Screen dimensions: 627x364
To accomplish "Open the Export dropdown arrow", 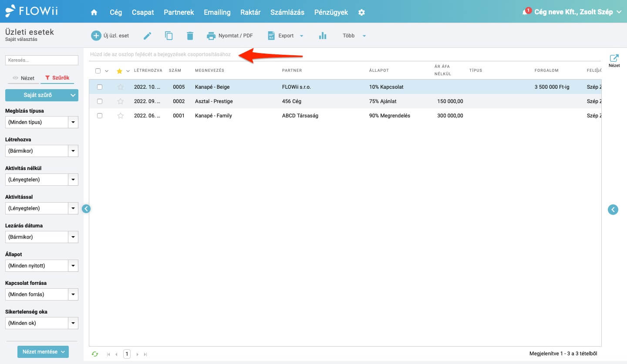I will pyautogui.click(x=301, y=36).
